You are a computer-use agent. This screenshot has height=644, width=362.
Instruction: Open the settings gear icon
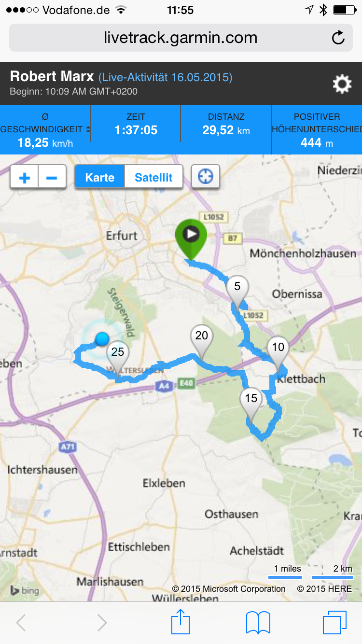pyautogui.click(x=342, y=84)
